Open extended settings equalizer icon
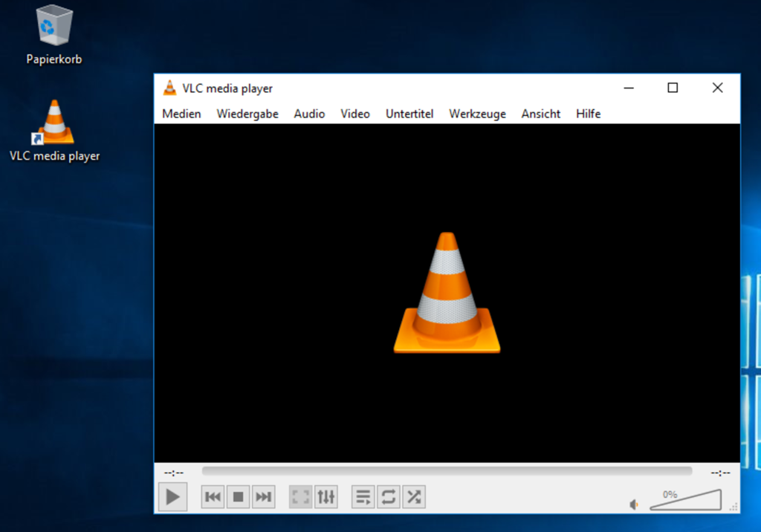This screenshot has width=761, height=532. 326,497
